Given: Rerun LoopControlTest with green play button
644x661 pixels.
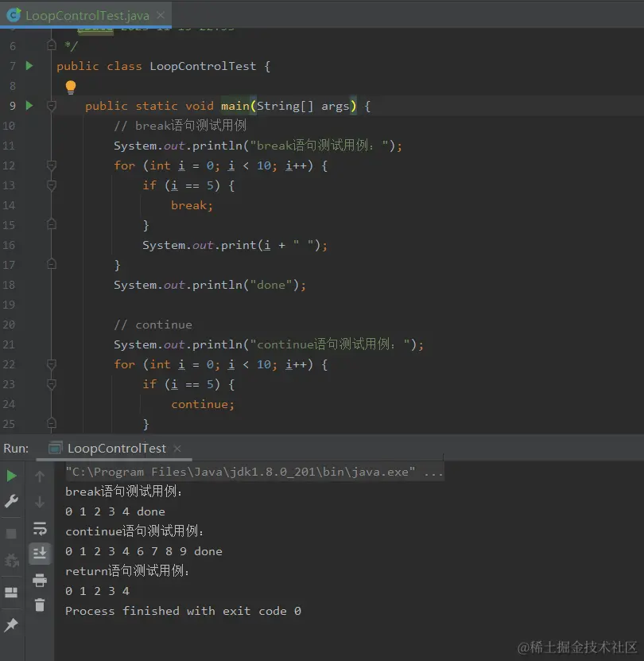Looking at the screenshot, I should click(x=11, y=476).
